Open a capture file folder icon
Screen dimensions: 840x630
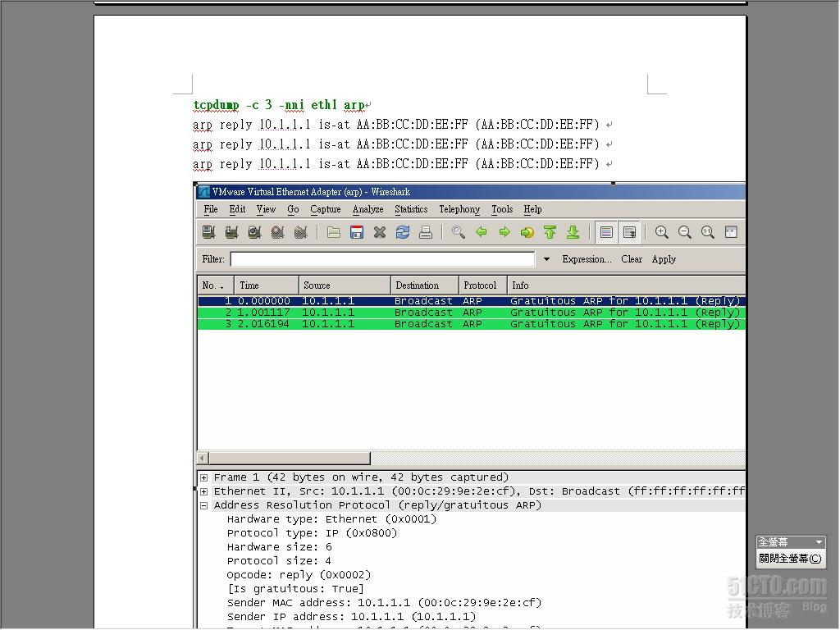(334, 232)
